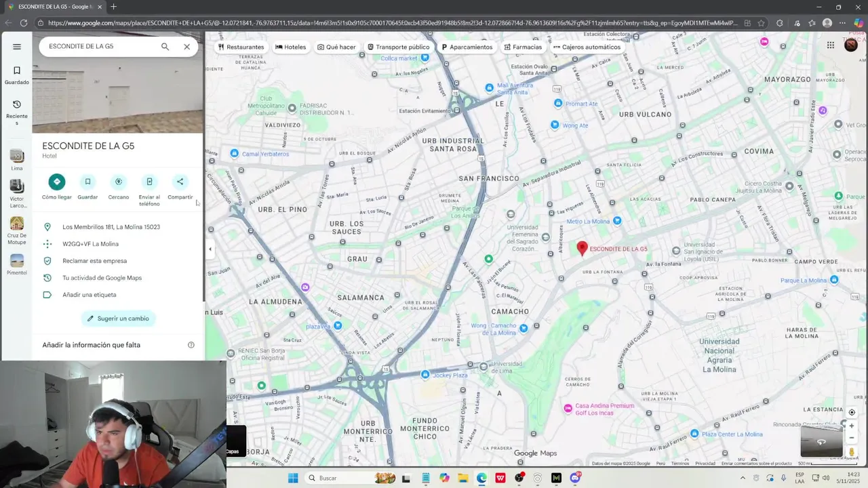Favorite this page with the star icon

coord(762,22)
